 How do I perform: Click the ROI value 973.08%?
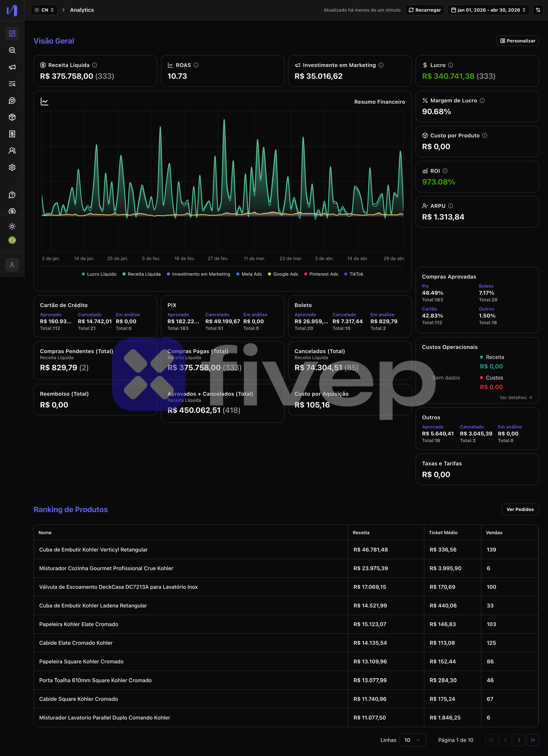coord(438,182)
